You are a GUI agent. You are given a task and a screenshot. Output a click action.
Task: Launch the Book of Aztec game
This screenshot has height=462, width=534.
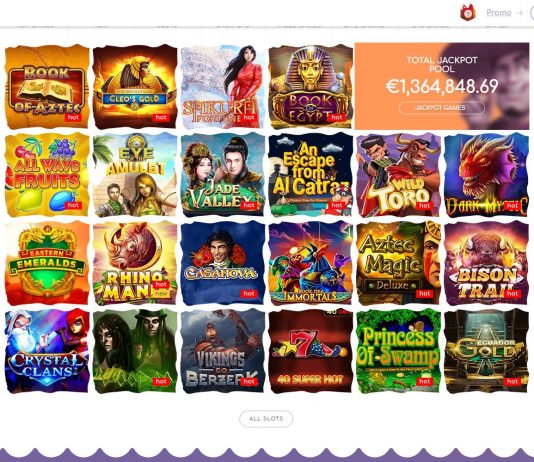(x=47, y=87)
